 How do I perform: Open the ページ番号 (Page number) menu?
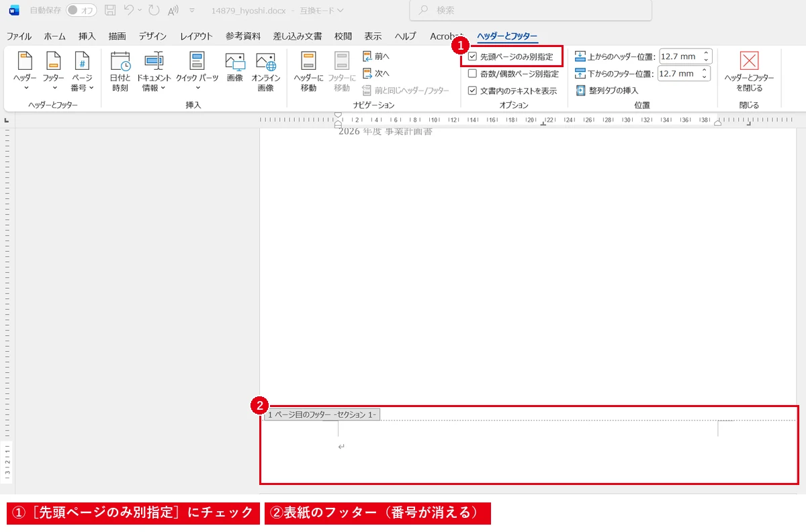[82, 72]
